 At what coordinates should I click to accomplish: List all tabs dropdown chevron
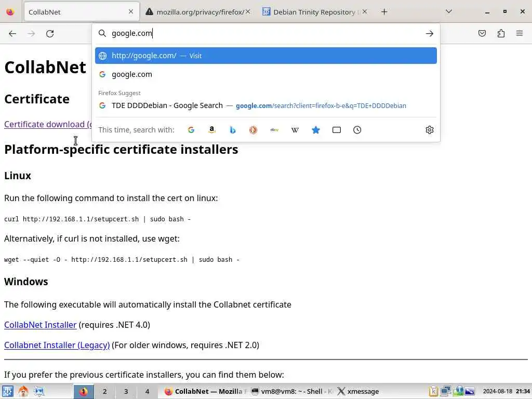448,11
